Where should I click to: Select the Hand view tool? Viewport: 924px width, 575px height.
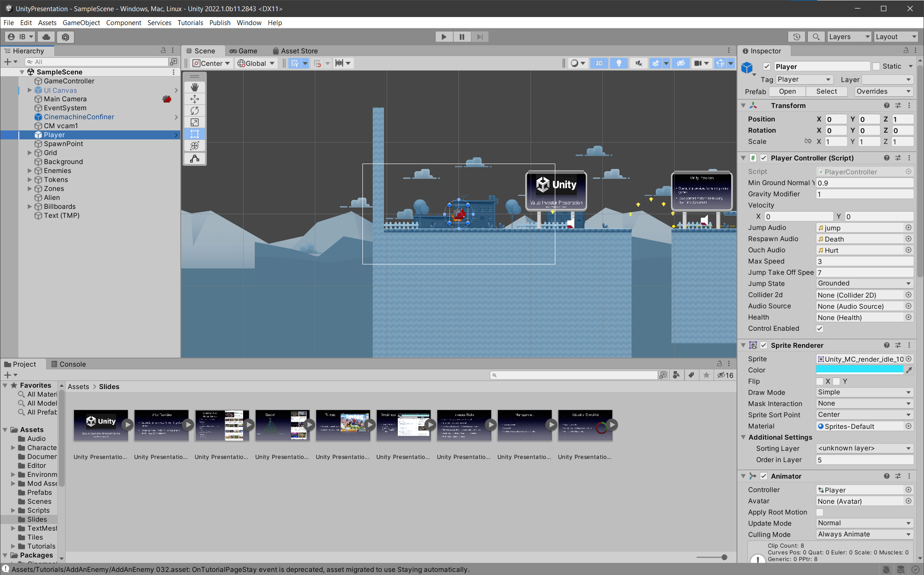(x=195, y=87)
